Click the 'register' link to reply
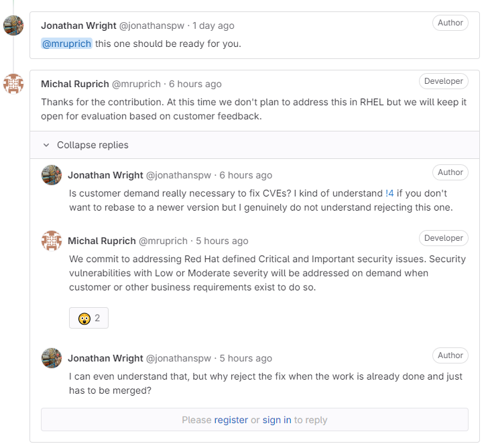 click(231, 420)
